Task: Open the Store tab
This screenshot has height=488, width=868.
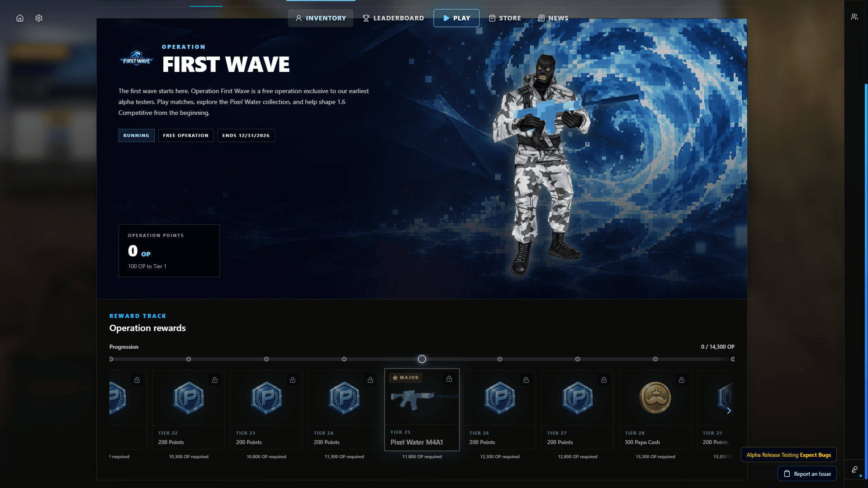Action: (x=505, y=18)
